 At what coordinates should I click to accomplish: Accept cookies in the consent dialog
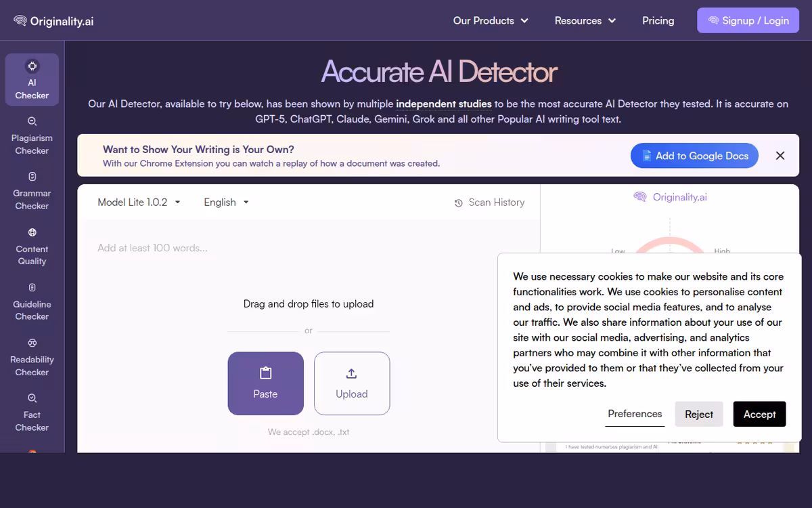(759, 414)
